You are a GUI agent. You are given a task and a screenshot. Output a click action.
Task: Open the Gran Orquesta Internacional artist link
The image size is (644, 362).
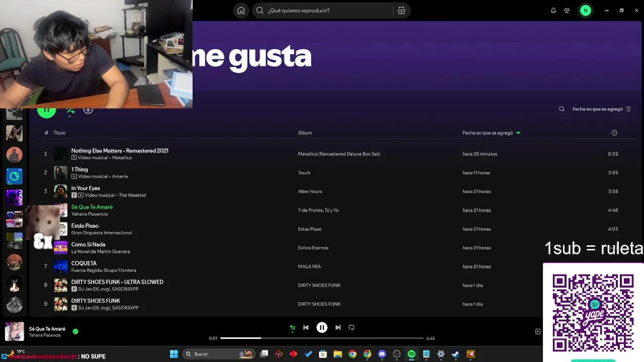pyautogui.click(x=102, y=233)
